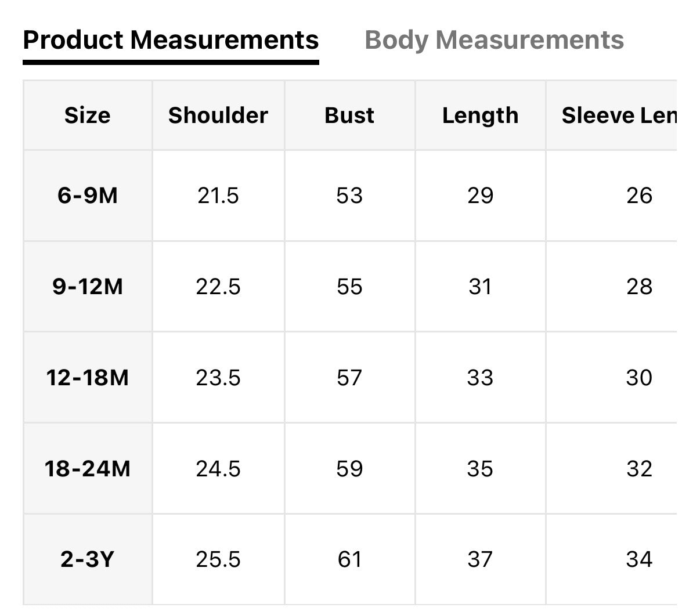Select the 12-18M size row label

point(88,378)
